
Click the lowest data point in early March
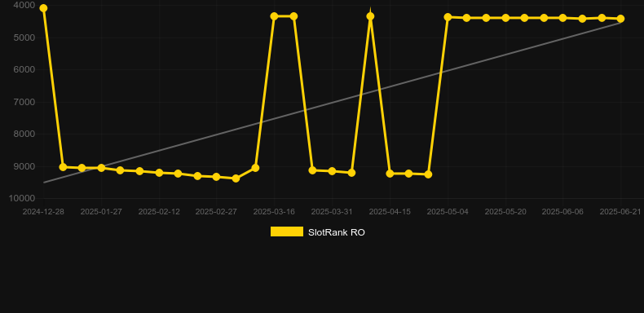pos(236,179)
